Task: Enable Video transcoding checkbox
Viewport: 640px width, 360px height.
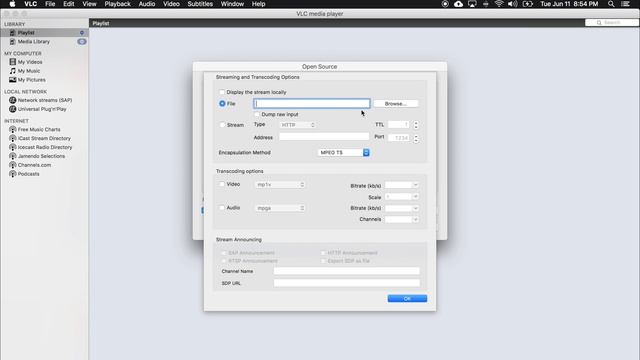Action: click(222, 184)
